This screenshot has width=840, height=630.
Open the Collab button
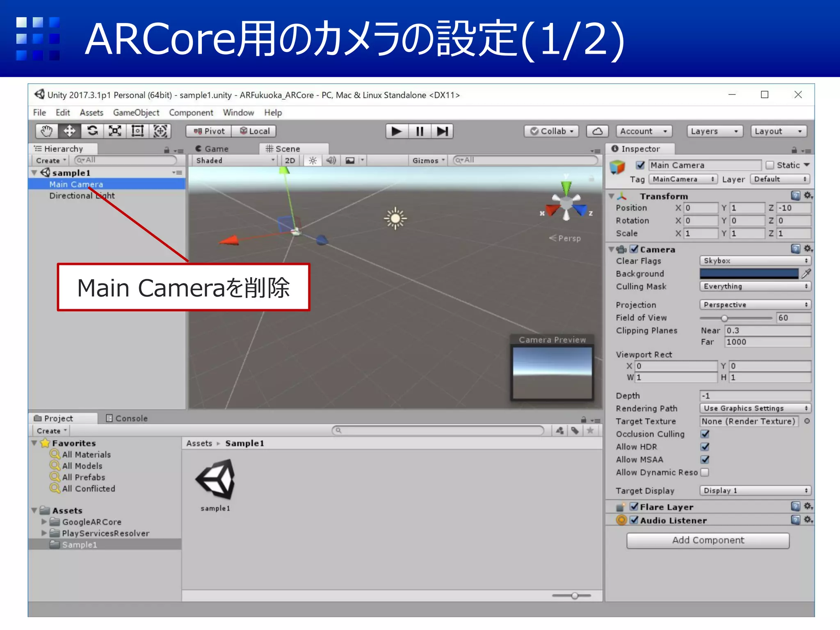point(552,131)
